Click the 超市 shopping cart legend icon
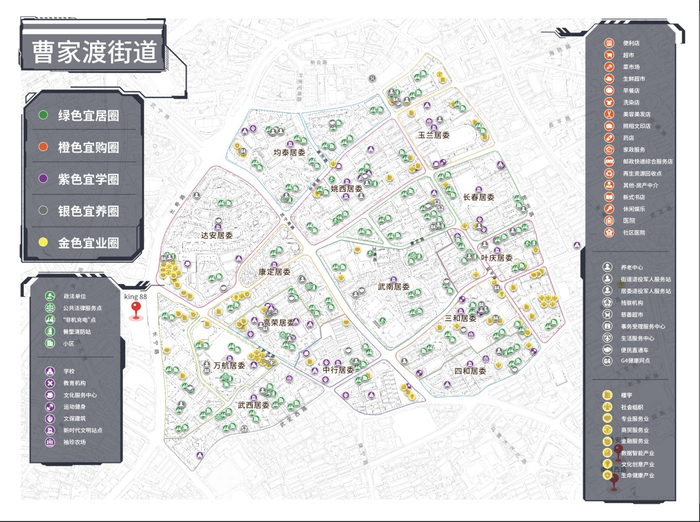The height and width of the screenshot is (522, 700). pyautogui.click(x=609, y=55)
